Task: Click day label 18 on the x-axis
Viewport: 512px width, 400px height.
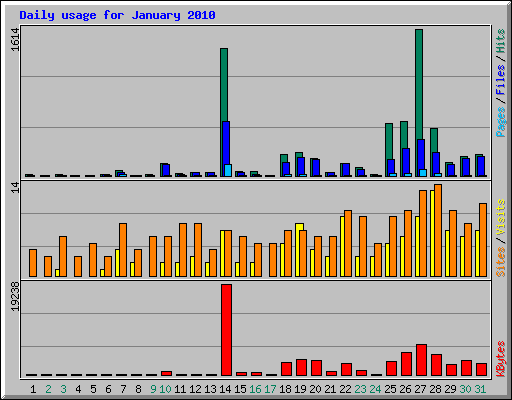Action: point(285,389)
